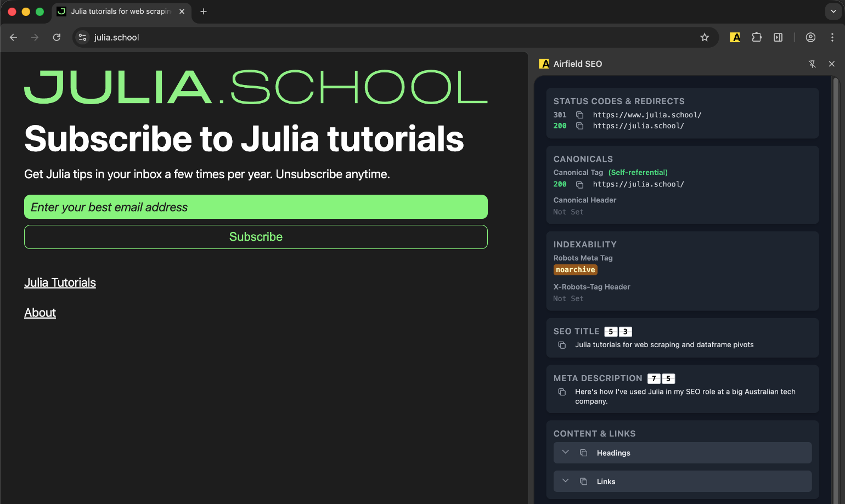
Task: Copy the 301 redirect URL
Action: pos(579,115)
